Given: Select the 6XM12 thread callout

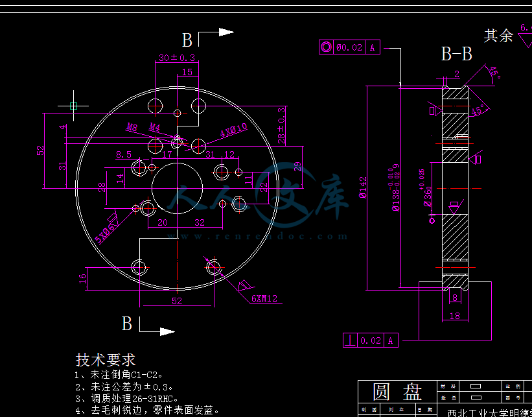Looking at the screenshot, I should point(264,298).
